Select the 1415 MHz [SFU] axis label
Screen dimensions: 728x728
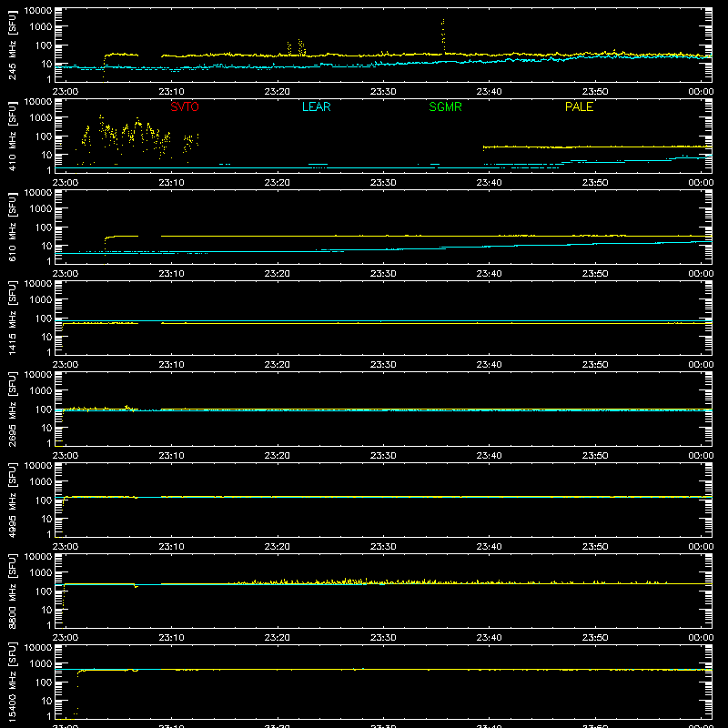(x=13, y=318)
